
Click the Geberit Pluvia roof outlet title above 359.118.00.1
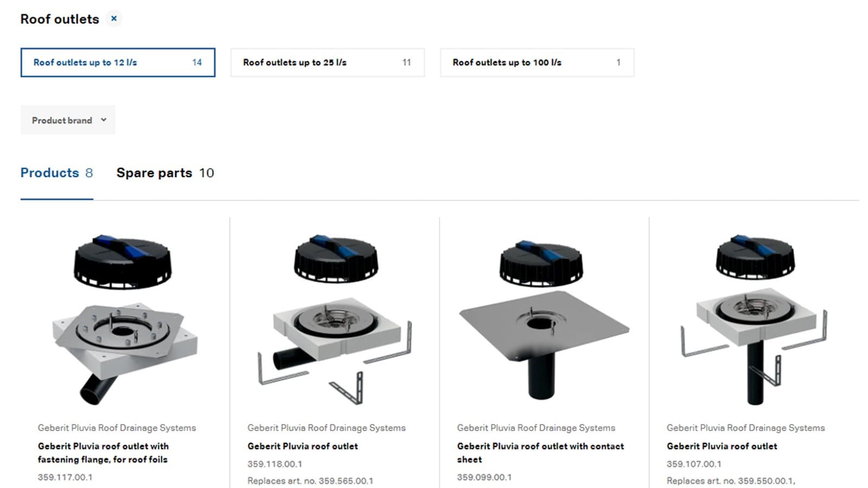(303, 446)
